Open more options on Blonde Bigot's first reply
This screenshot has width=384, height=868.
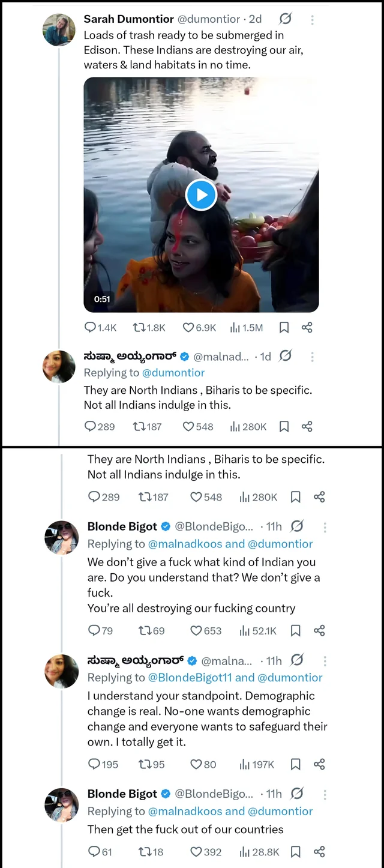click(325, 527)
